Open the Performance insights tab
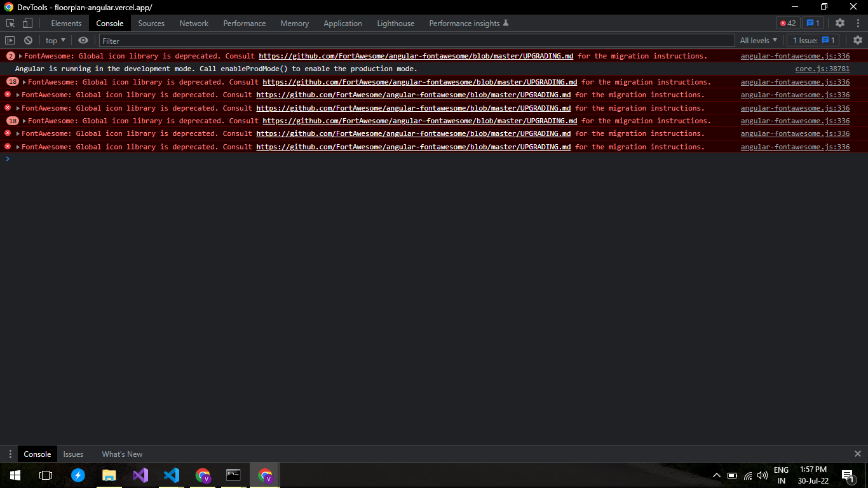Viewport: 868px width, 488px height. [x=469, y=24]
